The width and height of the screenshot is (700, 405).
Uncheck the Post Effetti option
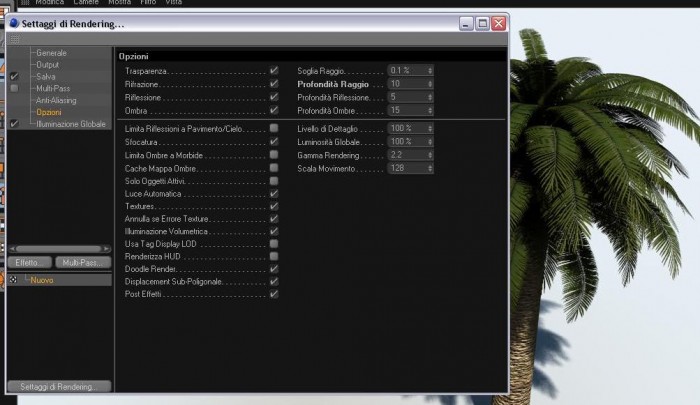274,294
